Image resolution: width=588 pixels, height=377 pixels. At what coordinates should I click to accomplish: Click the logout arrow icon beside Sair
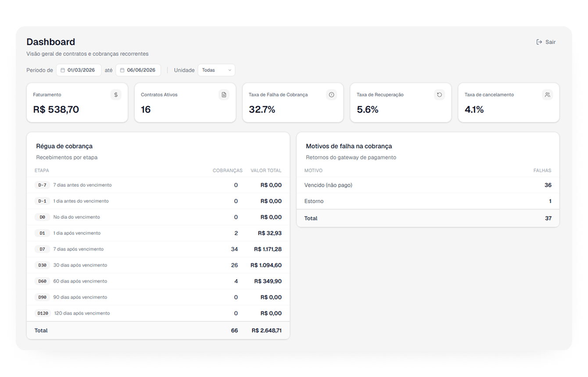pyautogui.click(x=539, y=42)
